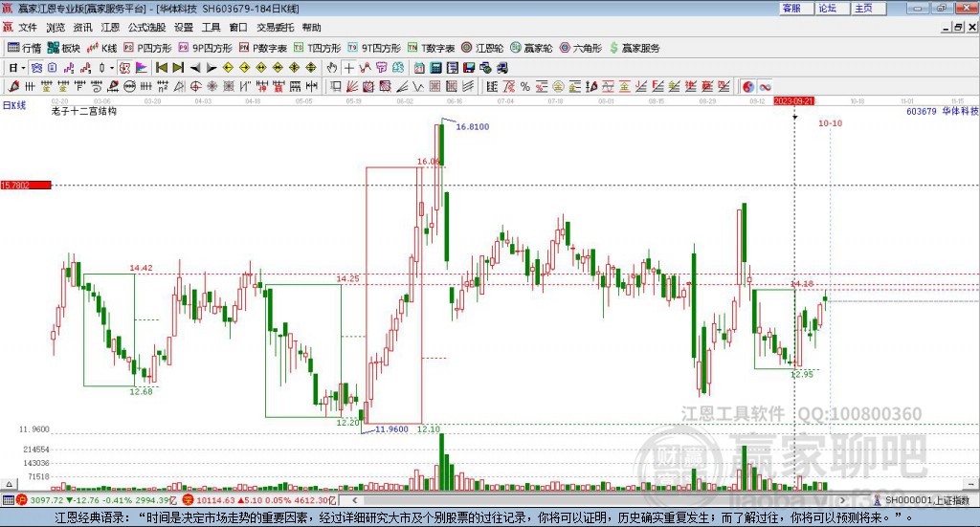The width and height of the screenshot is (980, 527).
Task: Click the yellow diamond left-arrow icon
Action: pos(228,68)
